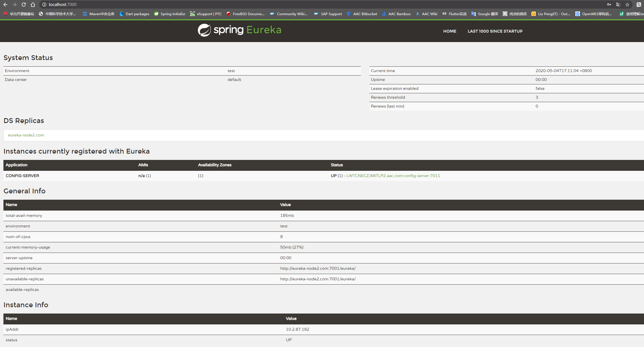Open LAST 1000 SINCE STARTUP page
This screenshot has height=347, width=644.
click(495, 31)
